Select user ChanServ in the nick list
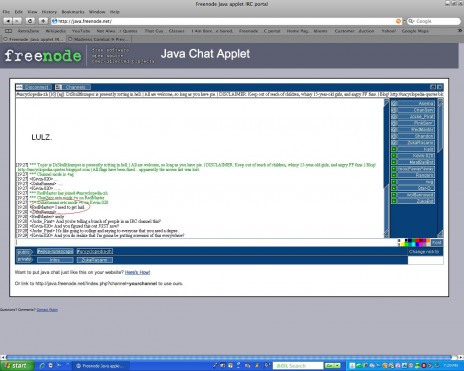464x371 pixels. coord(413,110)
